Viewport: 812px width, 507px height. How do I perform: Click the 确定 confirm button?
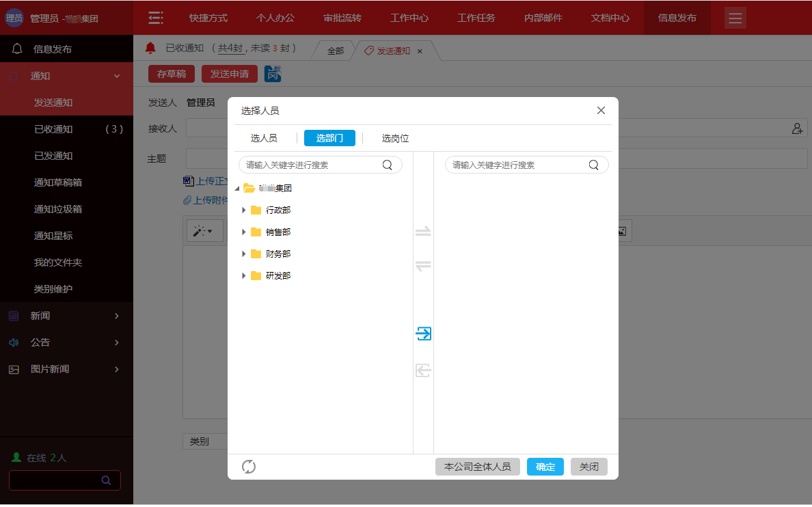[x=545, y=467]
